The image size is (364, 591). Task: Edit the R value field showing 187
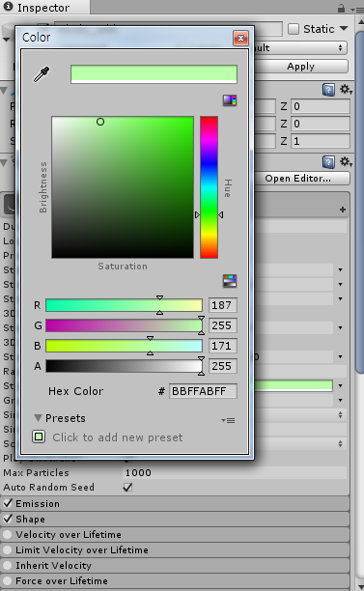pyautogui.click(x=223, y=305)
